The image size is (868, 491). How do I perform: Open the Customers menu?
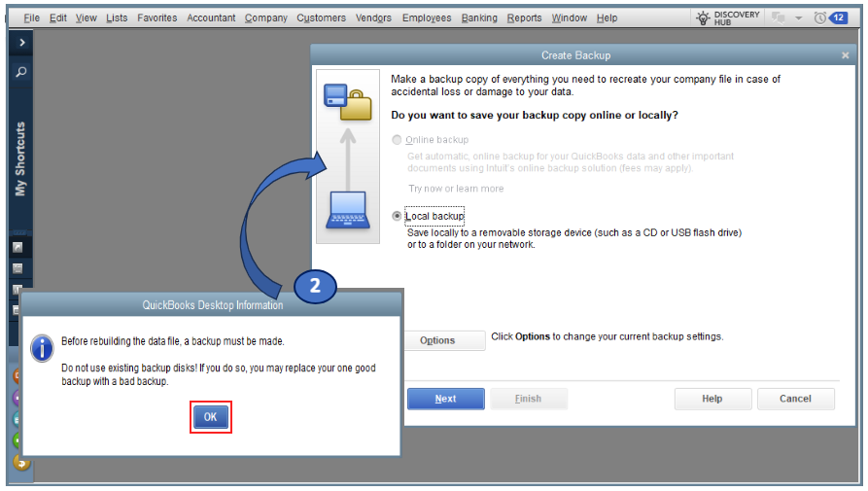pyautogui.click(x=321, y=18)
